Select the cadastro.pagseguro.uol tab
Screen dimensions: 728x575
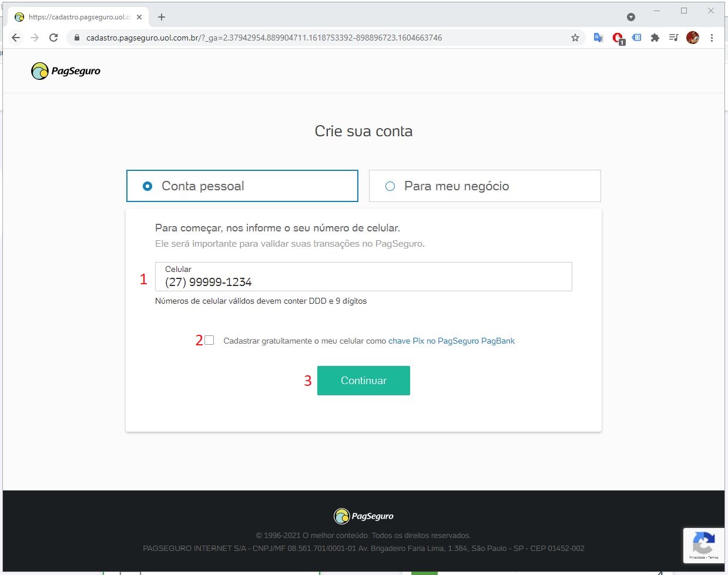pyautogui.click(x=78, y=17)
